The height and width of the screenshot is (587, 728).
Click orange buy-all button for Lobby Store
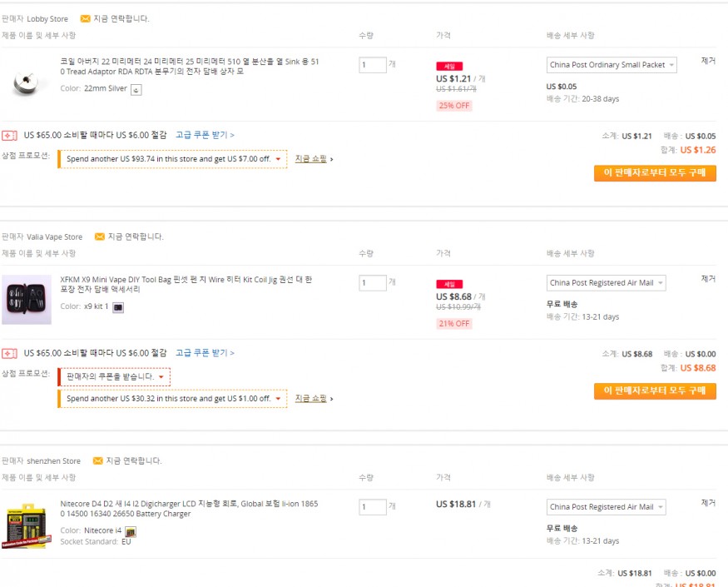coord(655,173)
